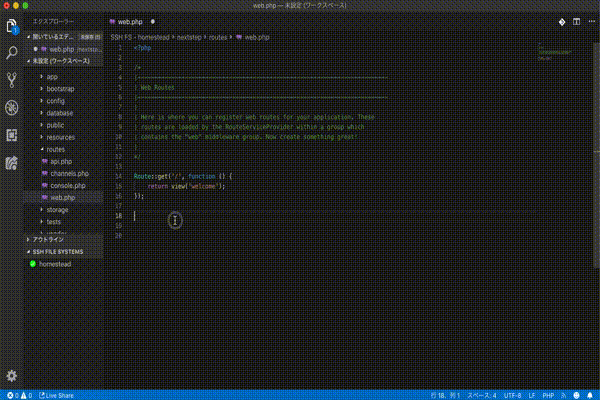Viewport: 600px width, 400px height.
Task: Open the Extensions view icon
Action: coord(12,135)
